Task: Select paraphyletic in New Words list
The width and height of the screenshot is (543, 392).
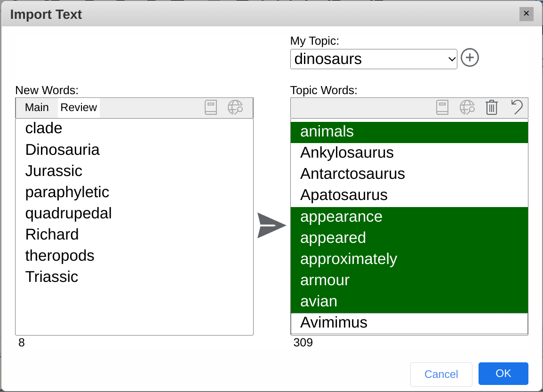Action: 135,192
